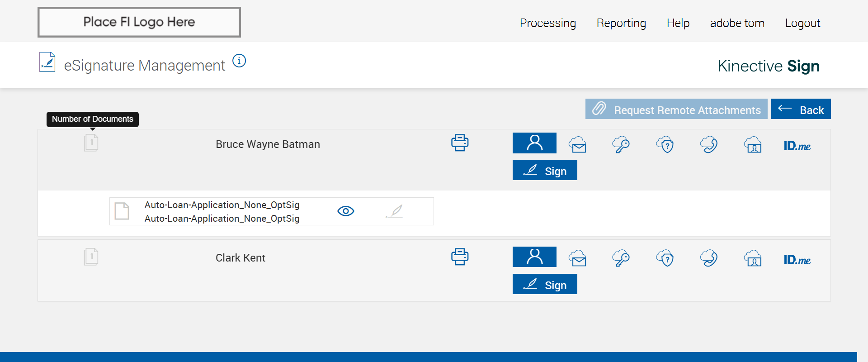This screenshot has height=362, width=868.
Task: Open the Processing menu
Action: click(547, 23)
